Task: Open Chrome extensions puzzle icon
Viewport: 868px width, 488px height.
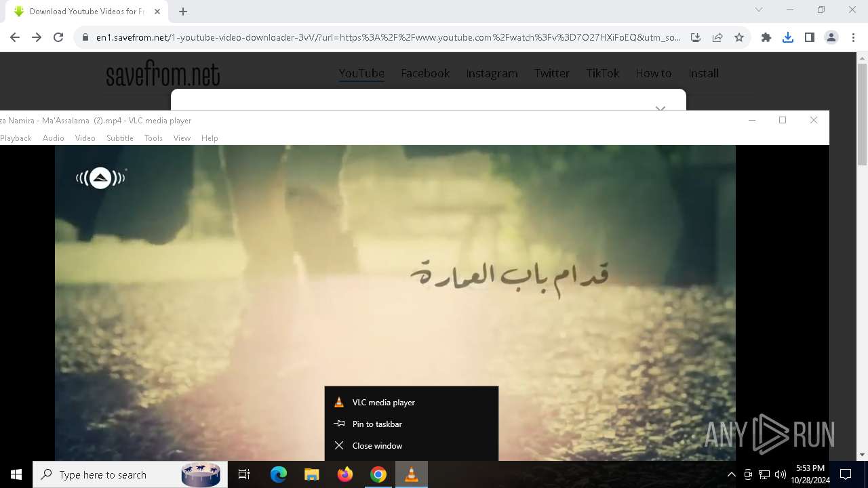Action: [x=766, y=38]
